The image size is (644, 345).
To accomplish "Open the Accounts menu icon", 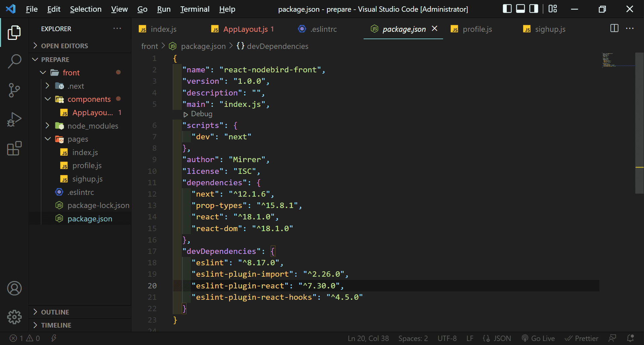I will coord(14,288).
